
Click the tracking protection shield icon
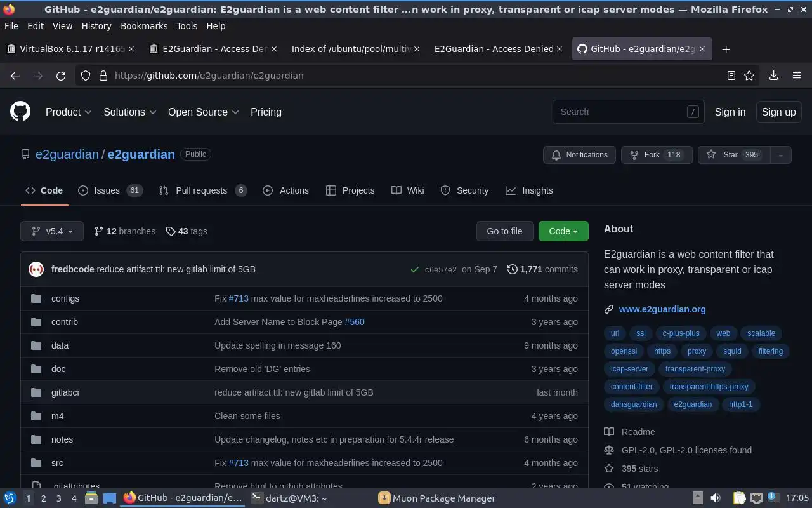click(x=86, y=76)
